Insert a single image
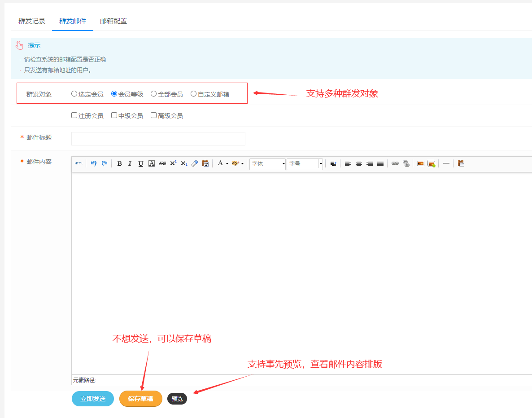Viewport: 532px width, 418px height. pyautogui.click(x=421, y=164)
